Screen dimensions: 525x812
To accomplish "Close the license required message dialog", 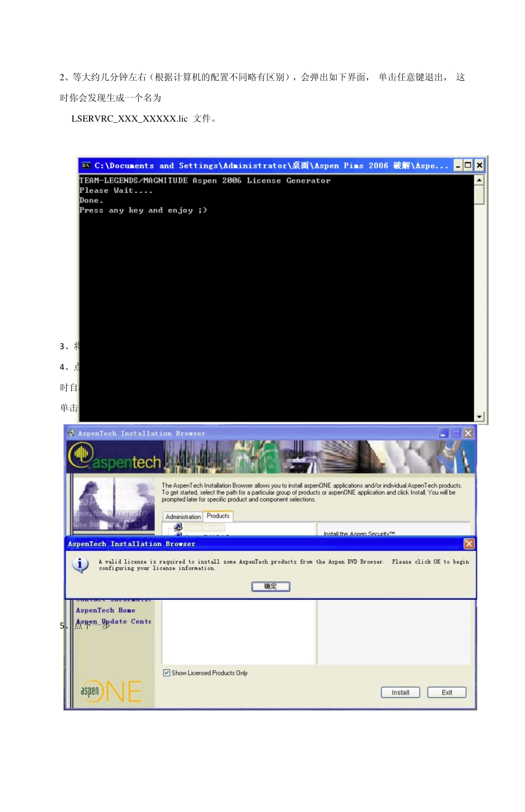I will (469, 544).
